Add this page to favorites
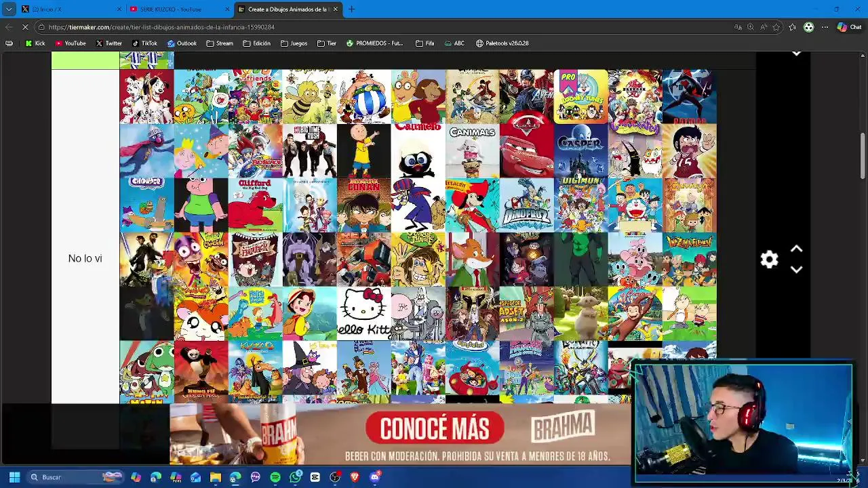The height and width of the screenshot is (488, 868). pos(777,27)
